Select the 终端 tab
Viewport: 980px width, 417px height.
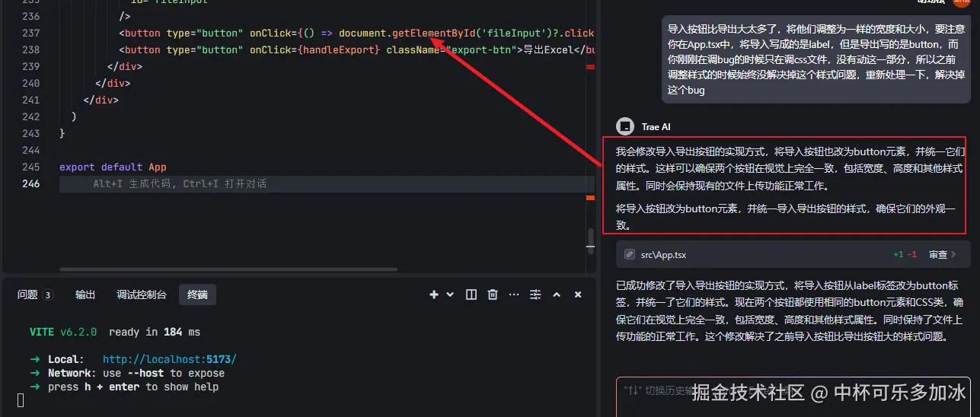pyautogui.click(x=197, y=294)
